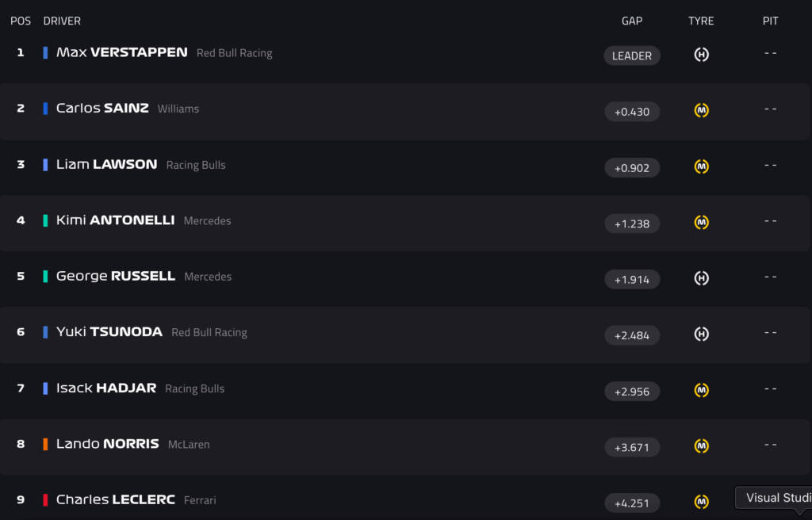Click Tsunoda's hard tyre compound icon
The width and height of the screenshot is (812, 520).
tap(701, 335)
